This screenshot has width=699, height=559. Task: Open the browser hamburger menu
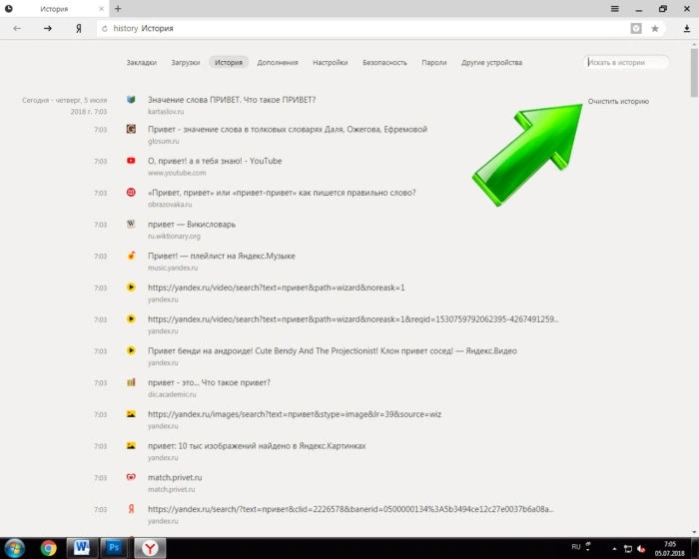click(x=614, y=8)
